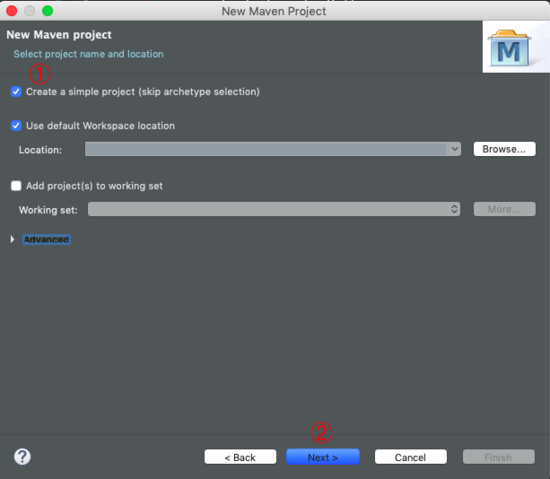Go back with the < Back button
The height and width of the screenshot is (479, 550).
[x=240, y=457]
